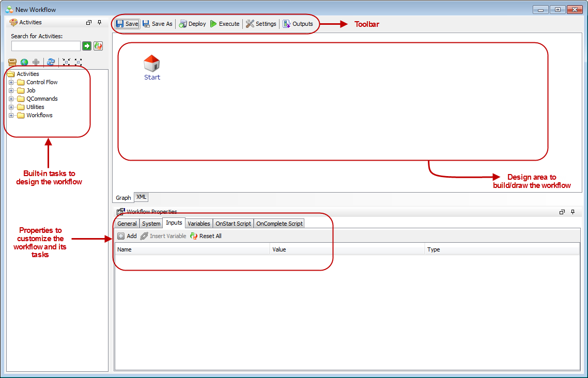
Task: Click the Search for Activities text field
Action: click(x=46, y=46)
